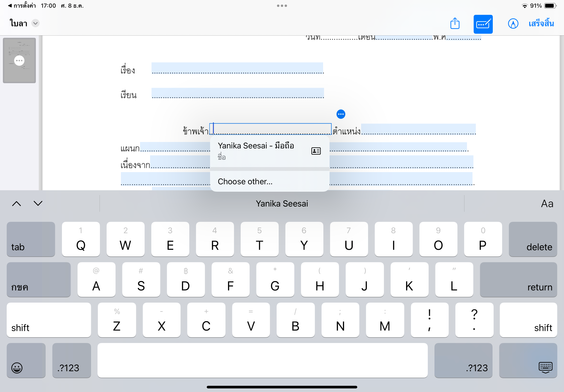Viewport: 564px width, 392px height.
Task: Open the Markup pen icon
Action: coord(513,24)
